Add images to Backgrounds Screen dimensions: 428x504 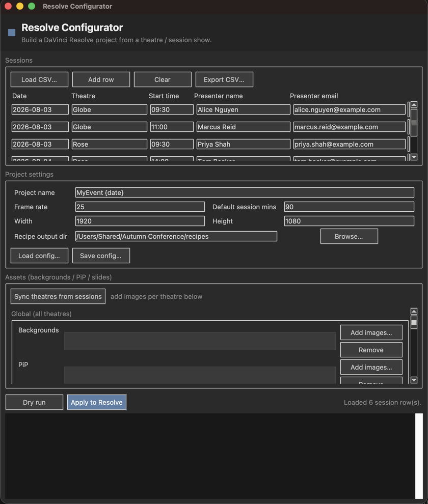[371, 332]
